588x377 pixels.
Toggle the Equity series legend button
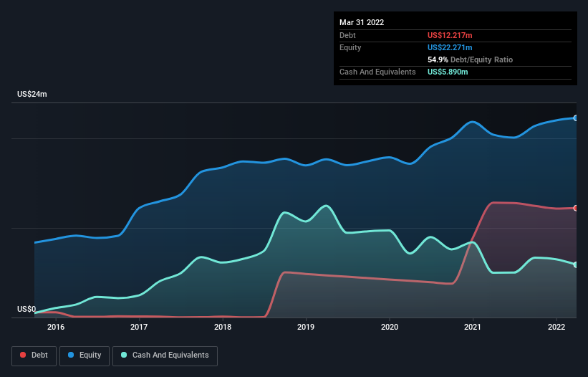(85, 355)
